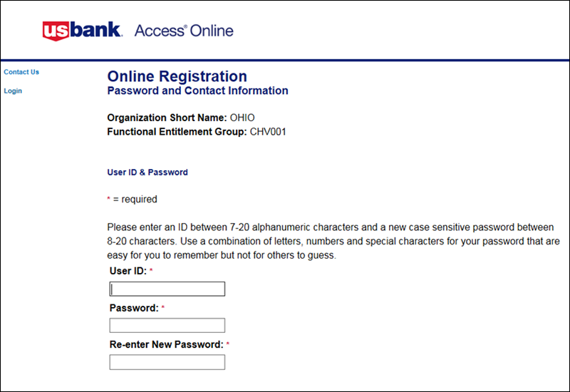This screenshot has height=392, width=570.
Task: Select the Re-enter New Password field
Action: 167,362
